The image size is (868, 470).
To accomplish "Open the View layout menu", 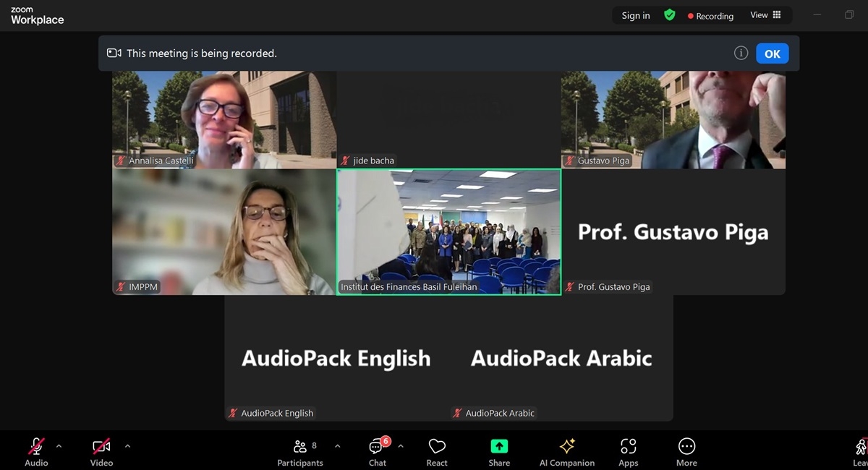I will point(765,15).
